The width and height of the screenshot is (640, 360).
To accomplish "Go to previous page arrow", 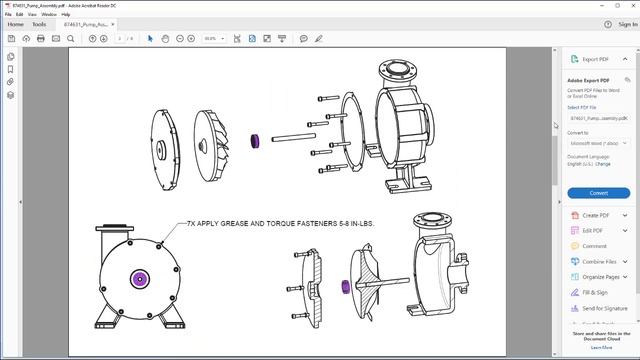I will pyautogui.click(x=92, y=39).
